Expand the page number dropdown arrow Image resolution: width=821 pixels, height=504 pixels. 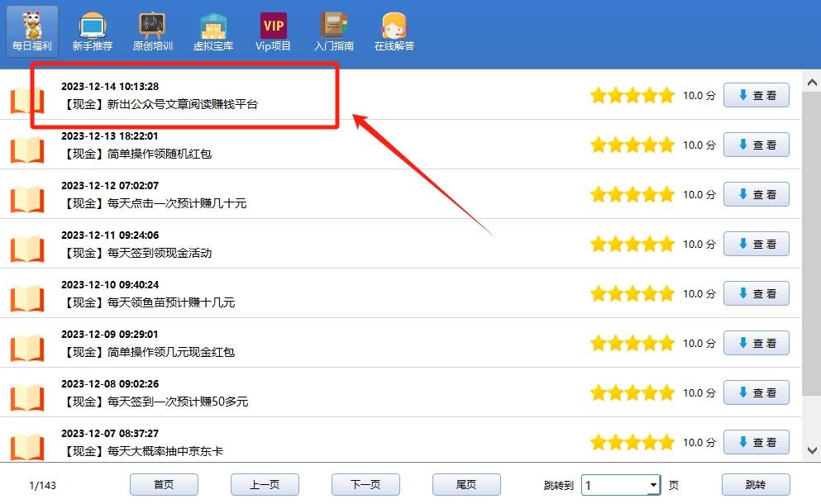coord(653,485)
